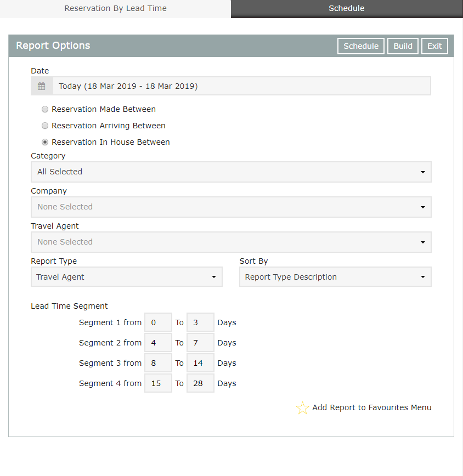Screen dimensions: 463x476
Task: Open the Category dropdown
Action: 231,172
